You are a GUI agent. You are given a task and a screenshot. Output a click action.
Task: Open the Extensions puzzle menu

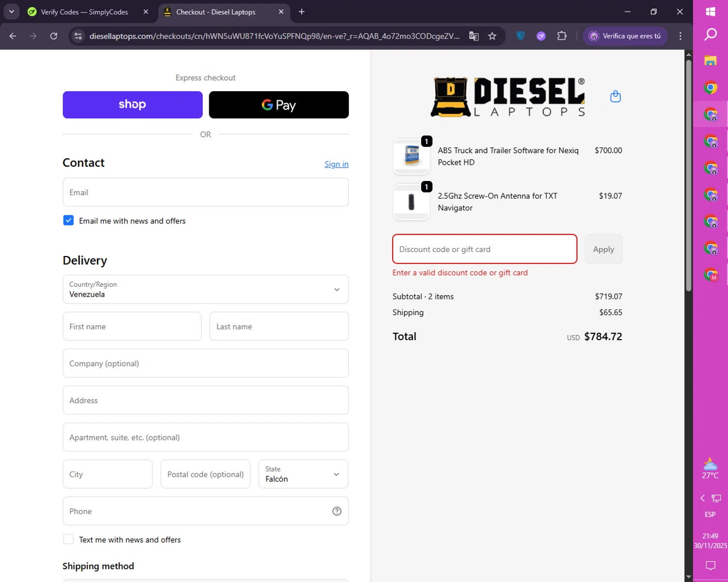[x=562, y=36]
